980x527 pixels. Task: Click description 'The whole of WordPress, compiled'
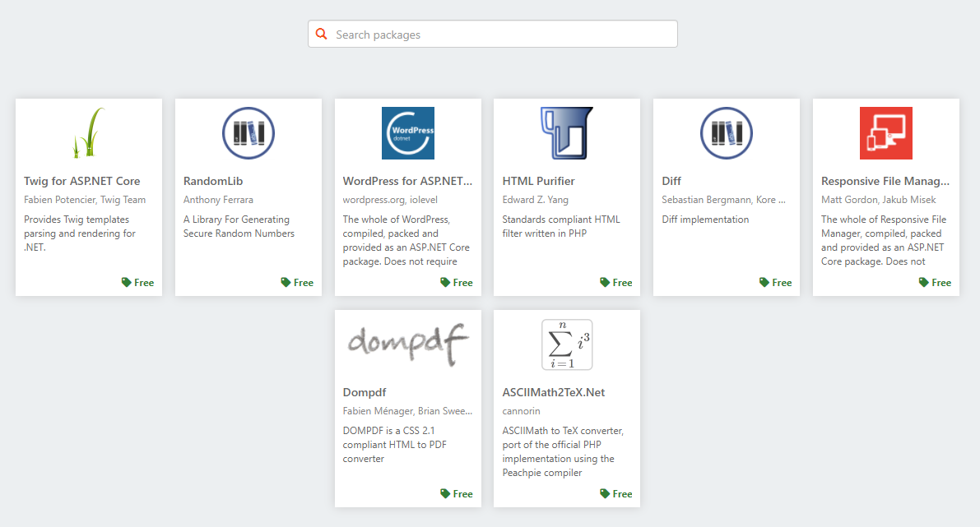[406, 240]
